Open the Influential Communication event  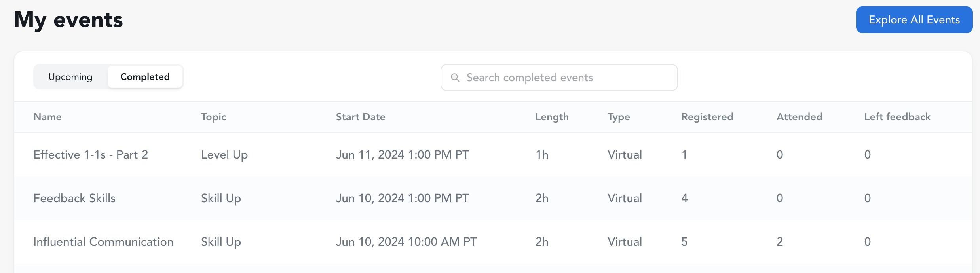click(x=103, y=242)
